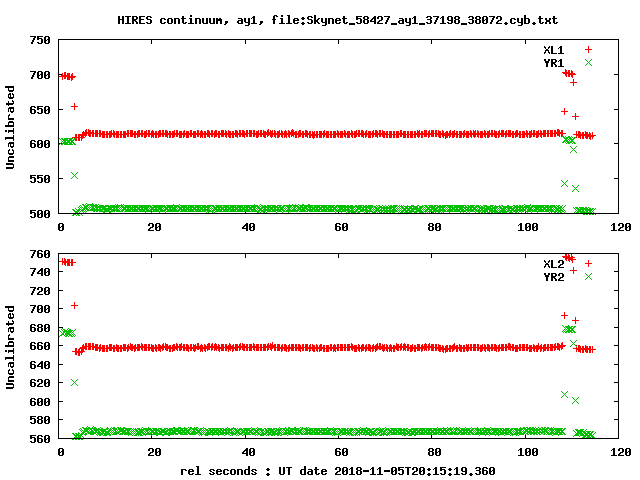Click the green cross marker beside YR2
Image resolution: width=640 pixels, height=480 pixels.
pyautogui.click(x=588, y=276)
